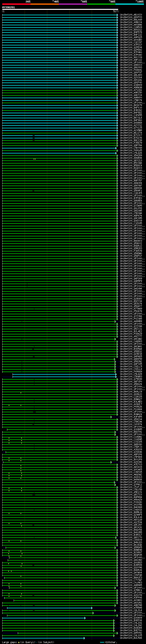The width and height of the screenshot is (146, 644).
Task: Open hit UniRef100_P49669
Action: (x=131, y=371)
